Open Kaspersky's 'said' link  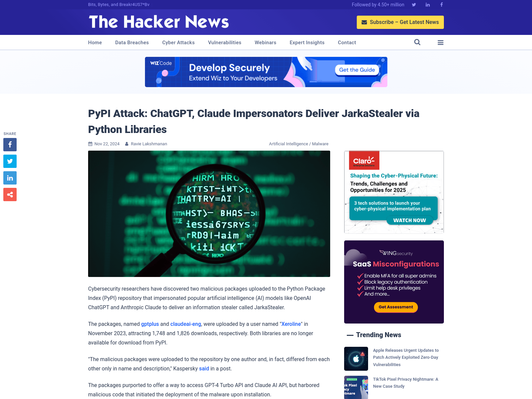click(204, 368)
